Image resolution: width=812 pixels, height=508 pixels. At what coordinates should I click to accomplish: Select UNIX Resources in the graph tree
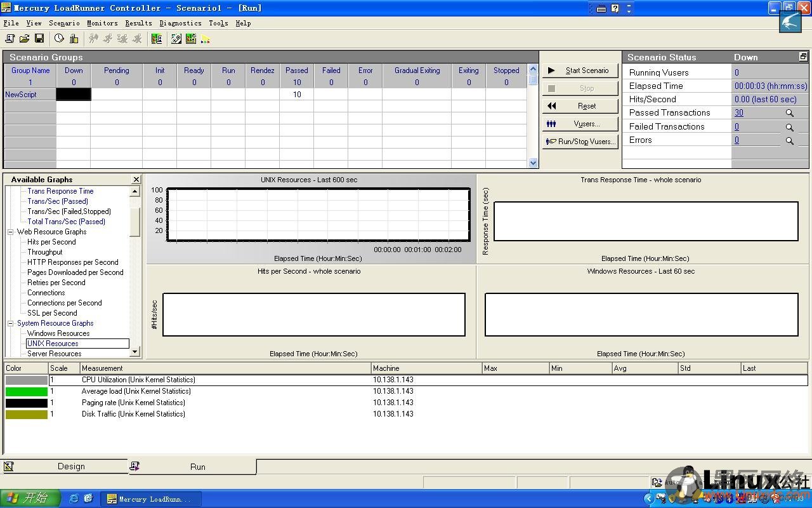77,344
